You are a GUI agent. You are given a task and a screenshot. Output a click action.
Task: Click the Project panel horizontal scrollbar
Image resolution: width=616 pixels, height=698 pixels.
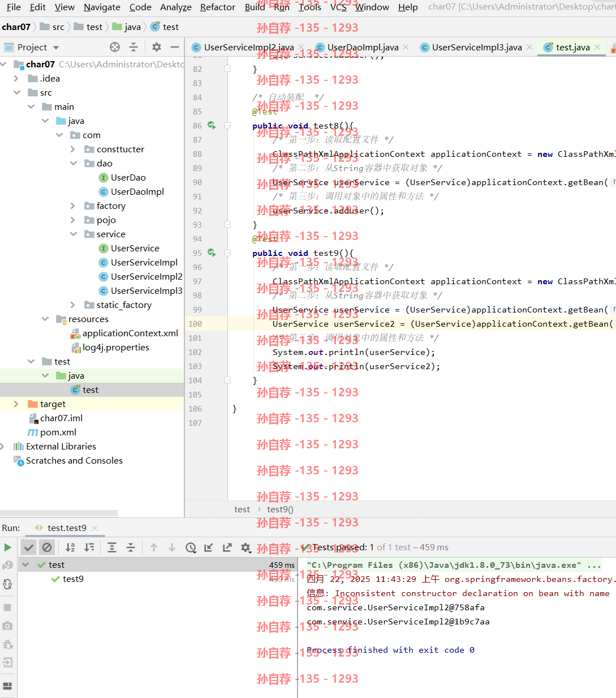pyautogui.click(x=59, y=513)
